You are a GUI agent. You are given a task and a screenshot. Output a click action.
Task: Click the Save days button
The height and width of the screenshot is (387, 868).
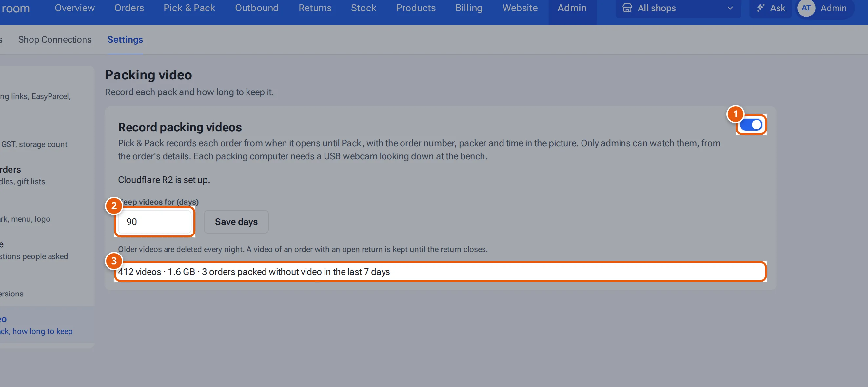(x=236, y=221)
